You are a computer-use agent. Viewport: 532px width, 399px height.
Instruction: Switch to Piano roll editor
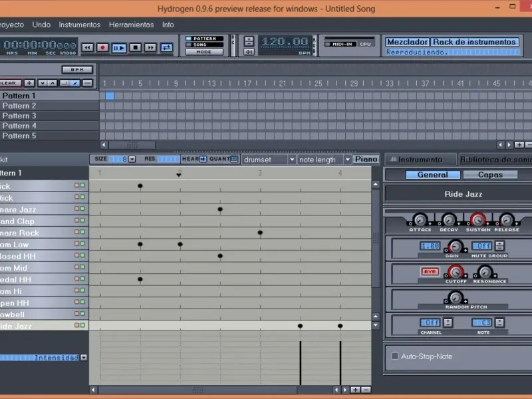click(x=366, y=159)
